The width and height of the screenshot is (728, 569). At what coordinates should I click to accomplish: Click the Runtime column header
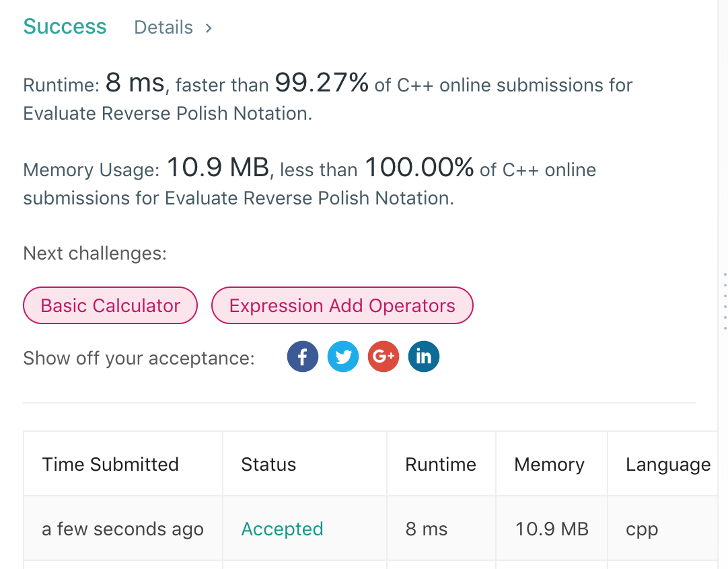441,465
